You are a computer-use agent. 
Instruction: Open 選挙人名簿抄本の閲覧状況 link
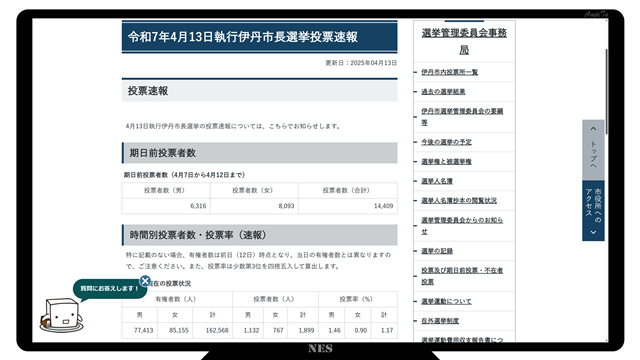459,200
